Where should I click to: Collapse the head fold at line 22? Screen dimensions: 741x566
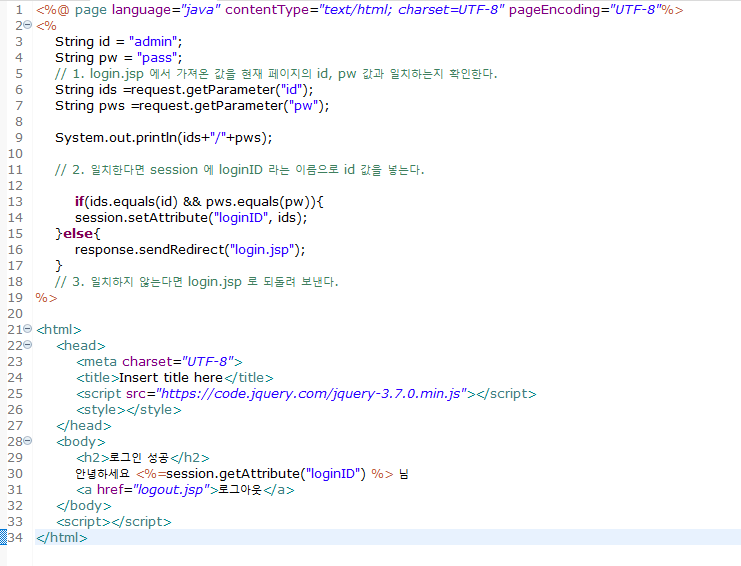tap(27, 345)
